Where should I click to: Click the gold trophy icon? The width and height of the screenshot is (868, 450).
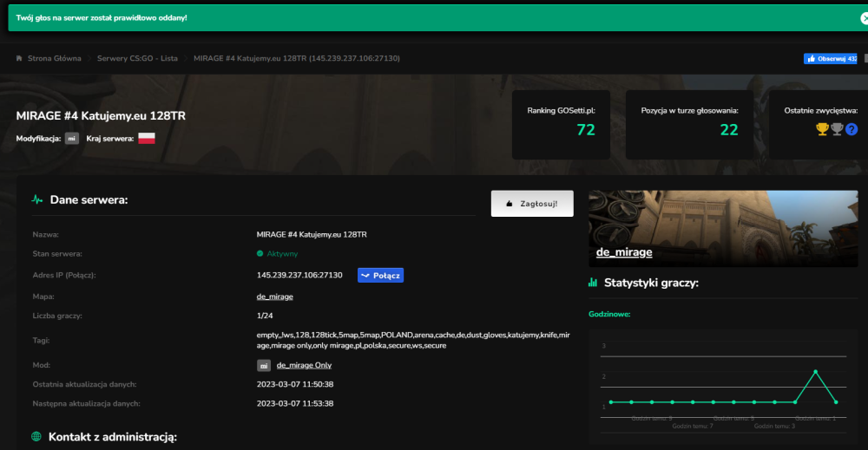(822, 129)
